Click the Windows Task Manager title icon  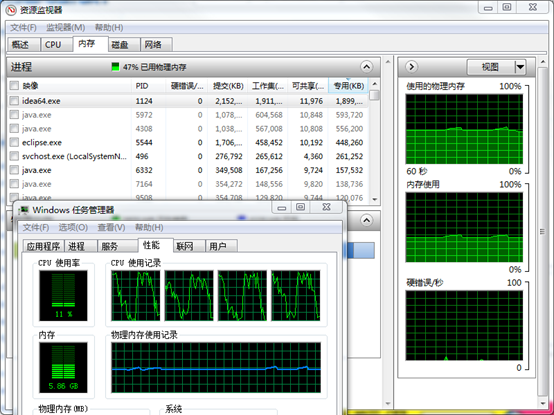point(24,210)
